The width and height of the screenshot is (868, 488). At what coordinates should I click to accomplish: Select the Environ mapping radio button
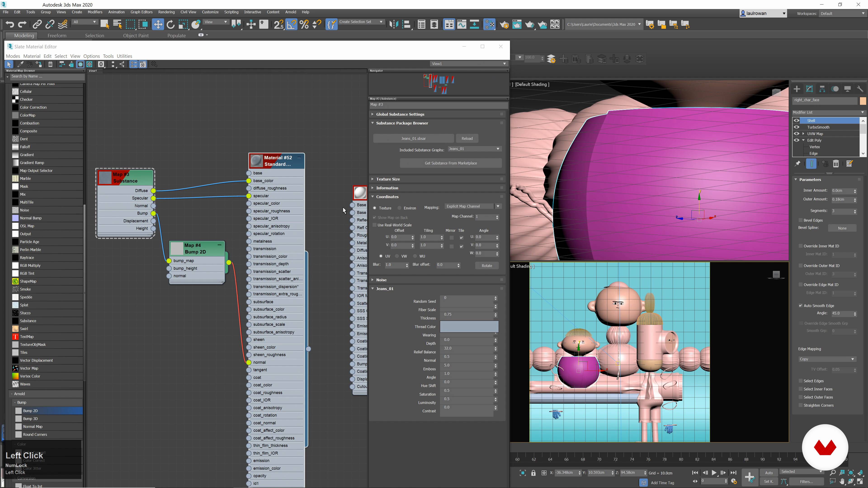coord(399,208)
